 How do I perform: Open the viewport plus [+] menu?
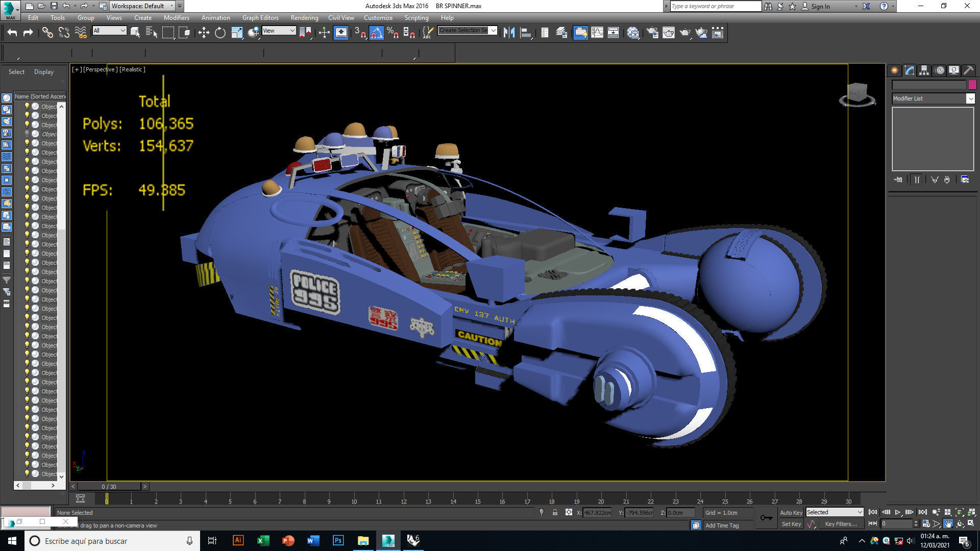click(x=77, y=69)
